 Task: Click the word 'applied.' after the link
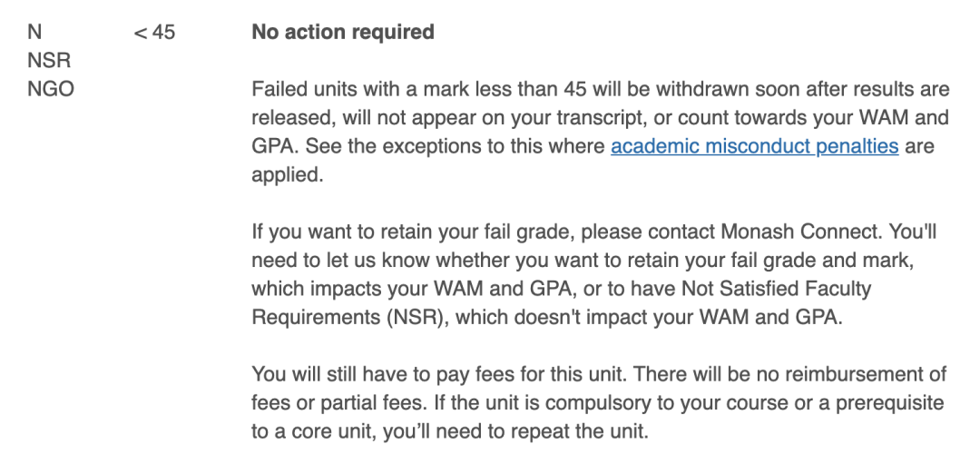288,175
